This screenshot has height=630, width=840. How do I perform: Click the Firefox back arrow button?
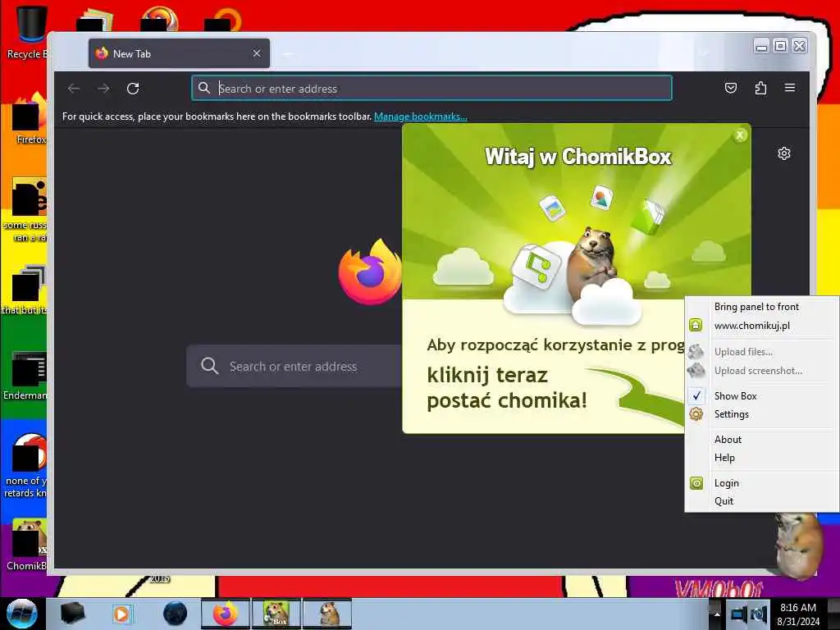pos(74,89)
